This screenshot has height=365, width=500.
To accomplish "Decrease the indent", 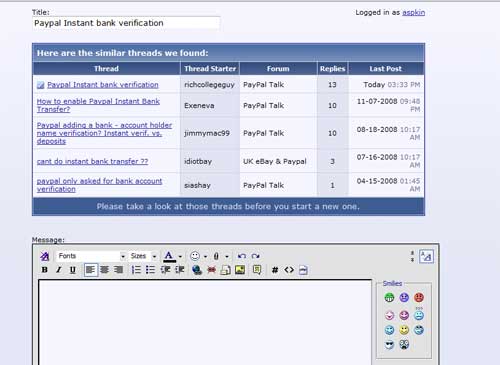I will pyautogui.click(x=165, y=270).
